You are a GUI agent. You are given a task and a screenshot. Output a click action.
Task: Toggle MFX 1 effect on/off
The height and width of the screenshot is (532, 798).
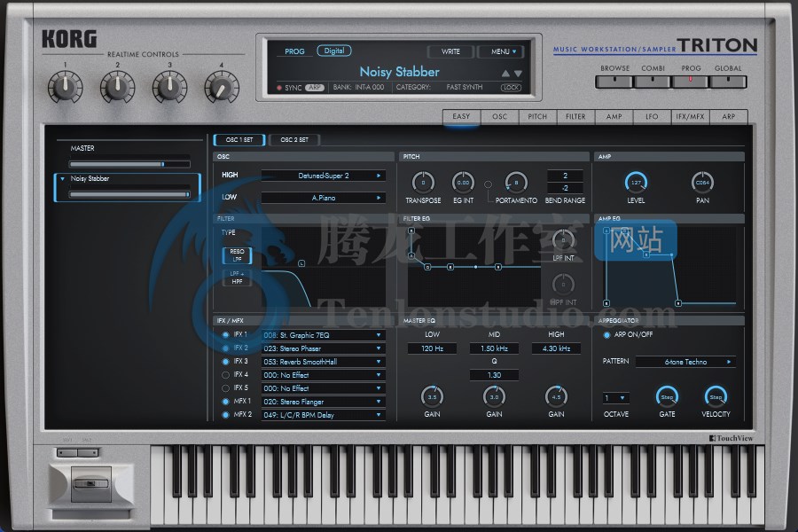click(x=225, y=401)
